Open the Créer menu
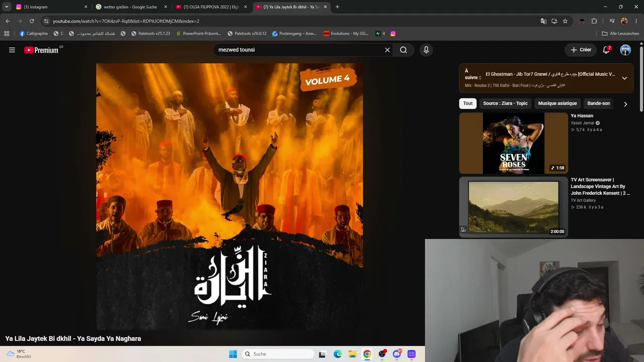 point(581,50)
